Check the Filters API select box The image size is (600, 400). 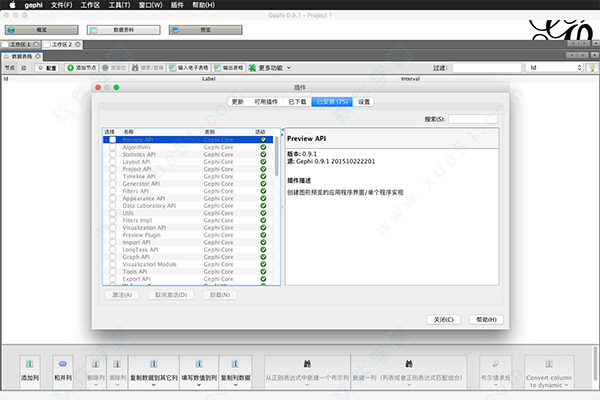pos(112,191)
